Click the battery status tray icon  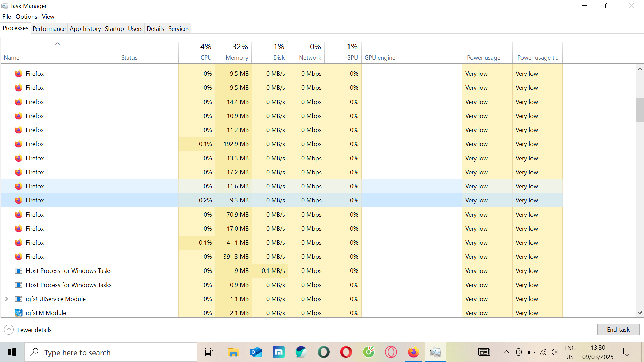click(531, 352)
